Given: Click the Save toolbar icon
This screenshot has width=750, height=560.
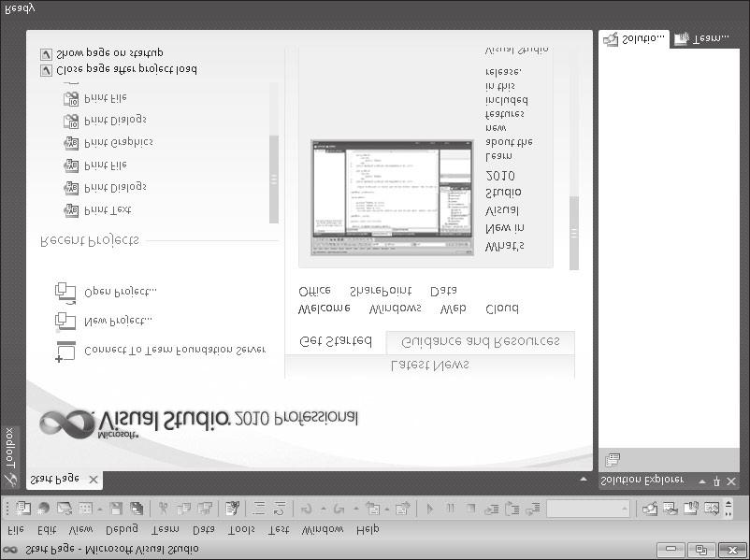Looking at the screenshot, I should click(x=116, y=509).
